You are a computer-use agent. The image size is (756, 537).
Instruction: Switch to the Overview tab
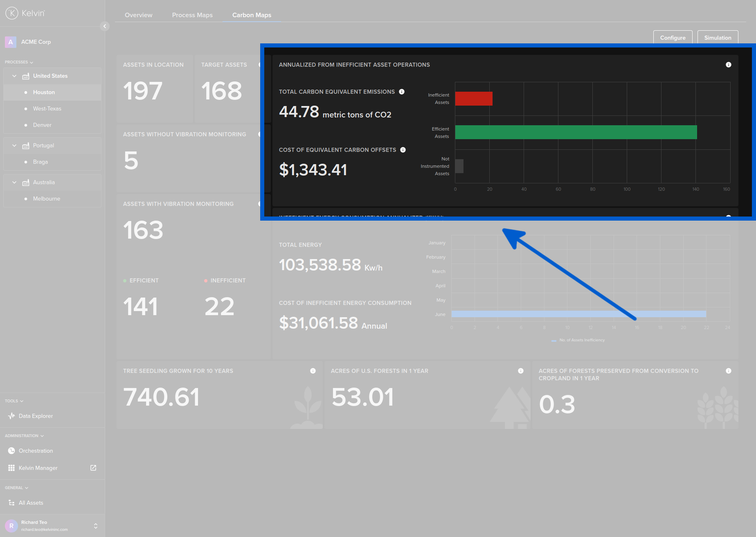pos(138,15)
